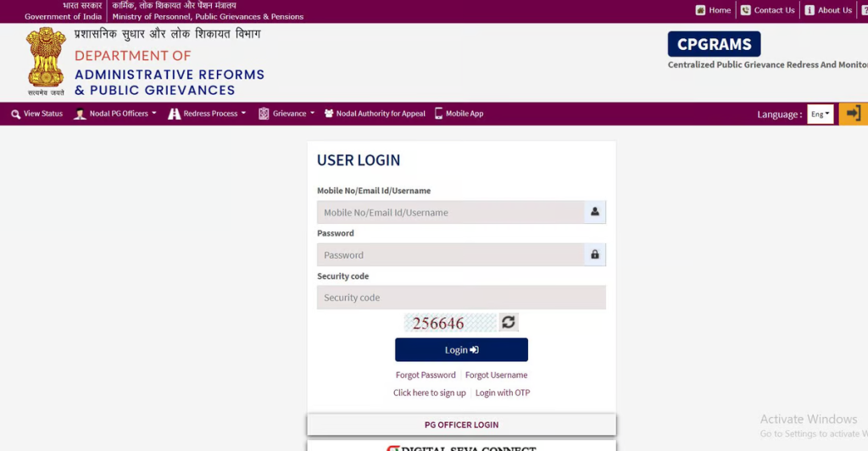Screen dimensions: 868x451
Task: Click the Redress Process road icon
Action: 175,114
